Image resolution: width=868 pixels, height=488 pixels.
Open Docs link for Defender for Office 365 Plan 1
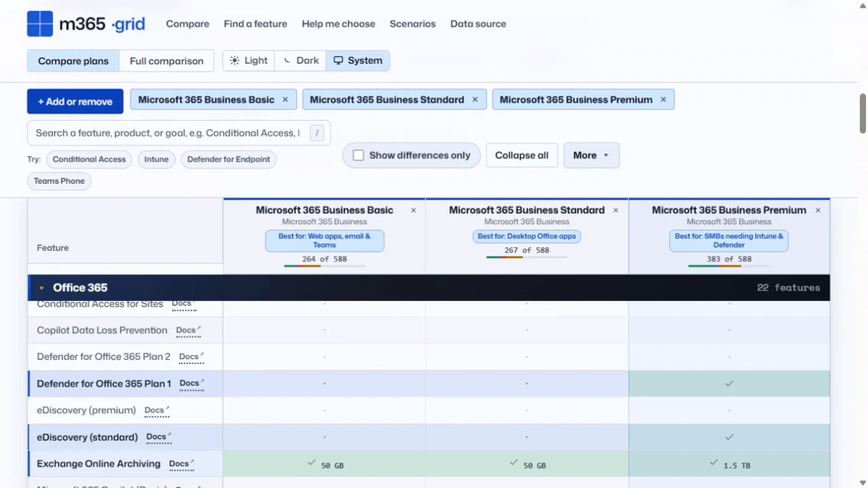point(192,384)
